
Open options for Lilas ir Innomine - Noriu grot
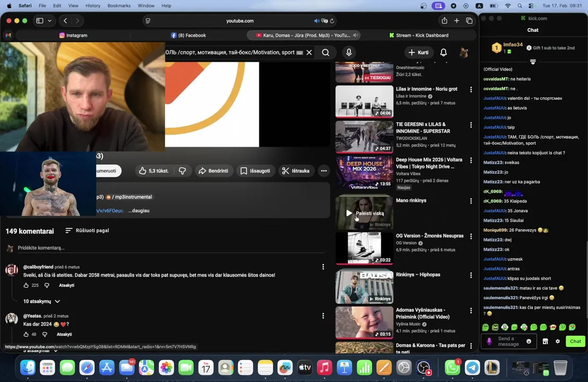coord(471,89)
